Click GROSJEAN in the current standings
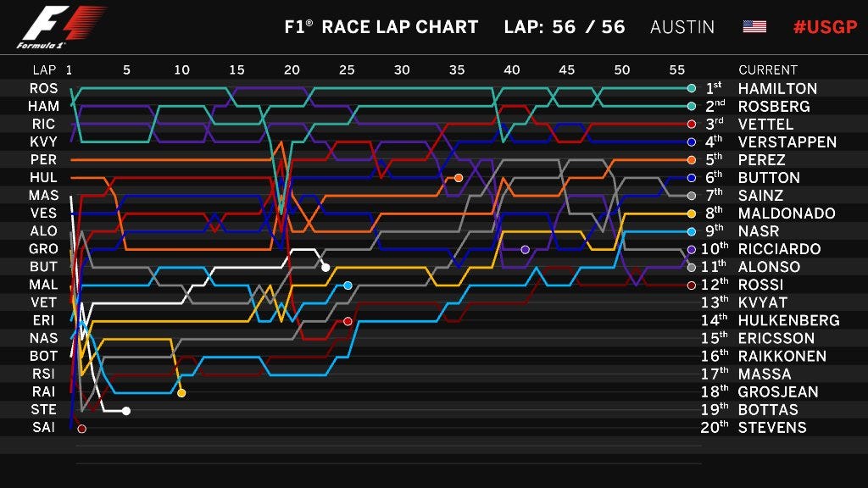Viewport: 868px width, 488px height. pyautogui.click(x=778, y=391)
